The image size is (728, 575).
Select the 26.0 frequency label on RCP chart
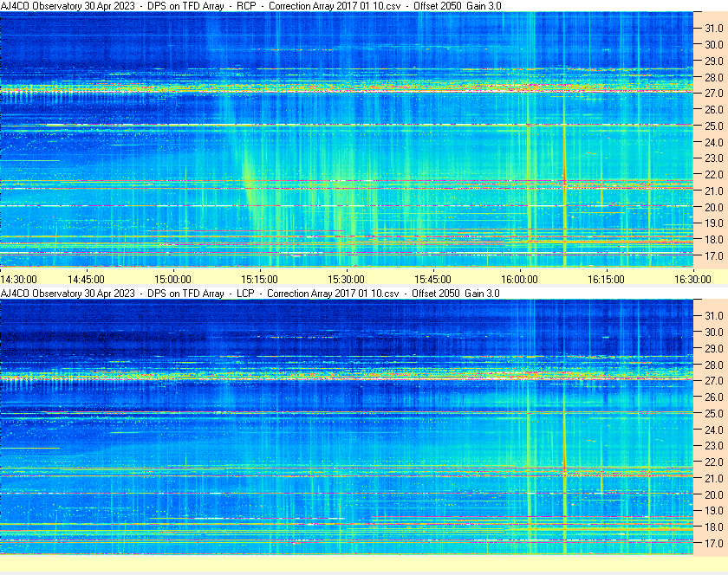(714, 109)
